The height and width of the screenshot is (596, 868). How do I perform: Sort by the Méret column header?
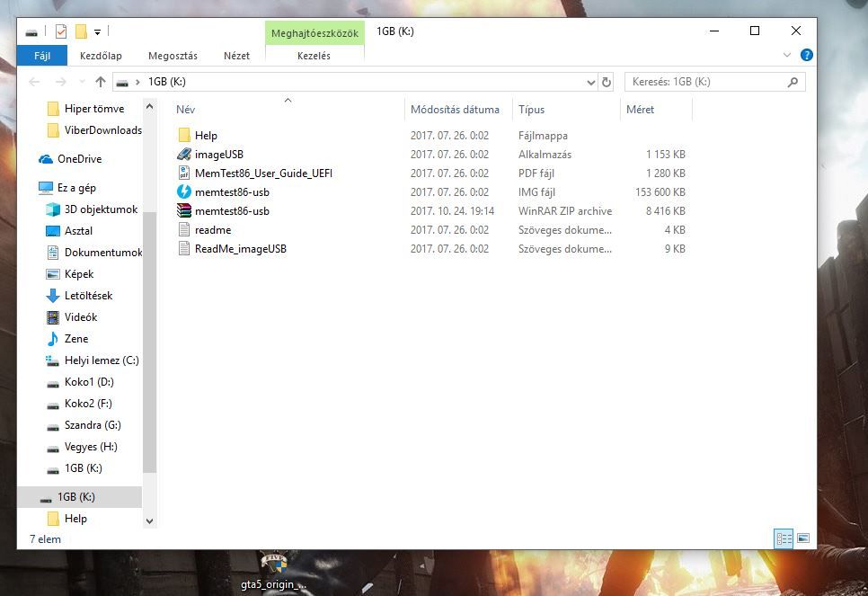pos(640,109)
